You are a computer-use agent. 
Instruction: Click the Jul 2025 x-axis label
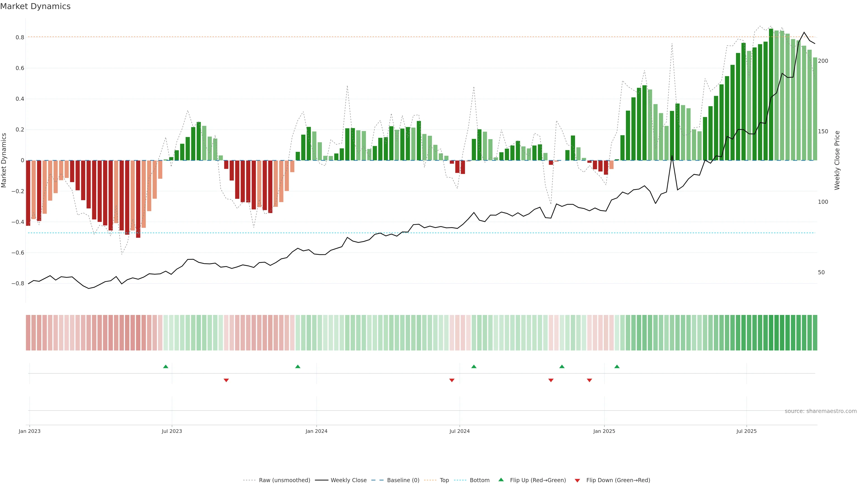746,431
